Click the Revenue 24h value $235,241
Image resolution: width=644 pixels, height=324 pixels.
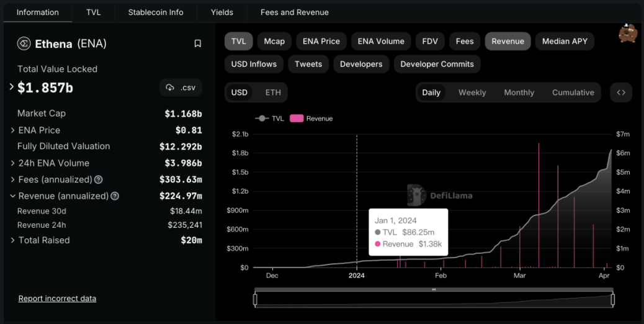[x=185, y=225]
